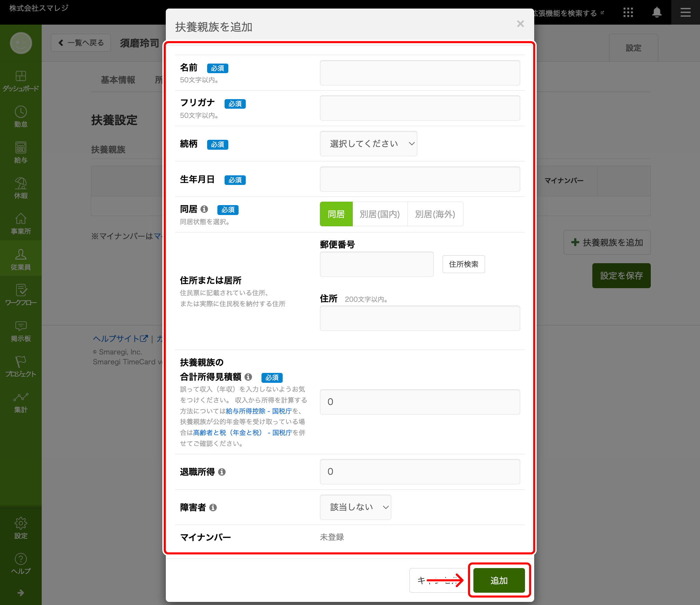Open the 掲示板 message board icon
The image size is (700, 605).
[21, 326]
